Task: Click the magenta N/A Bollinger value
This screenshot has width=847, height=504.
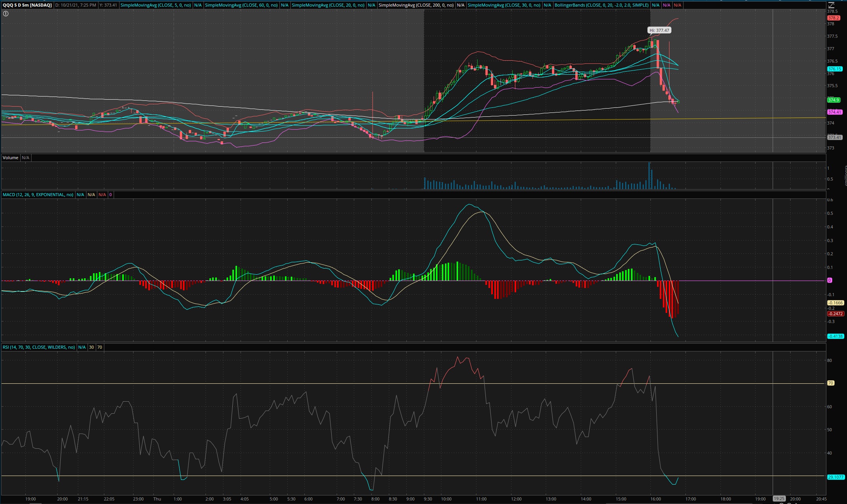Action: 667,5
